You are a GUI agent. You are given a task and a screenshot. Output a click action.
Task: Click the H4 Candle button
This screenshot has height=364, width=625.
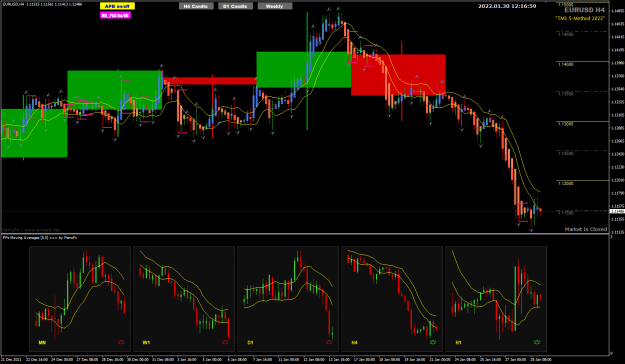[x=196, y=6]
